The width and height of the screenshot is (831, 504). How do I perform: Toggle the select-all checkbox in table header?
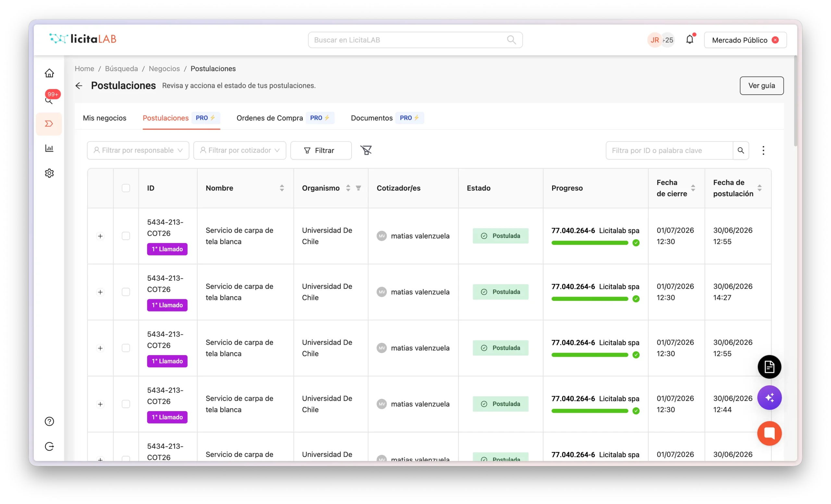[x=126, y=188]
